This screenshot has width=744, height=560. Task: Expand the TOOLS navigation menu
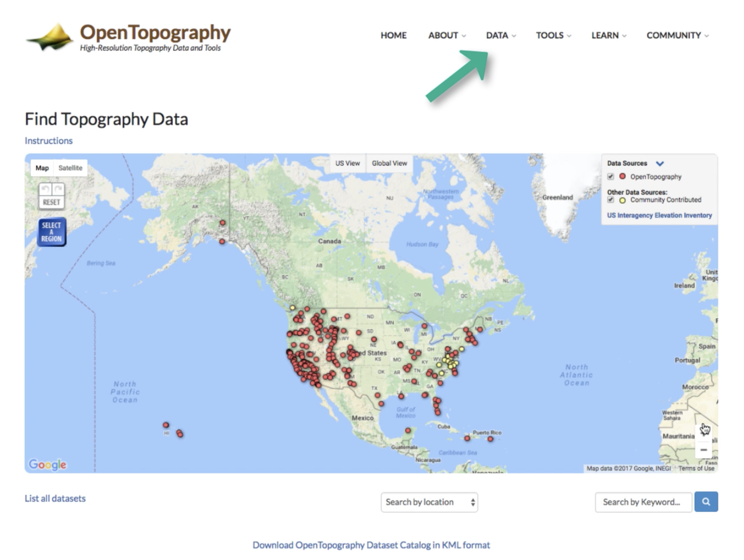point(553,35)
